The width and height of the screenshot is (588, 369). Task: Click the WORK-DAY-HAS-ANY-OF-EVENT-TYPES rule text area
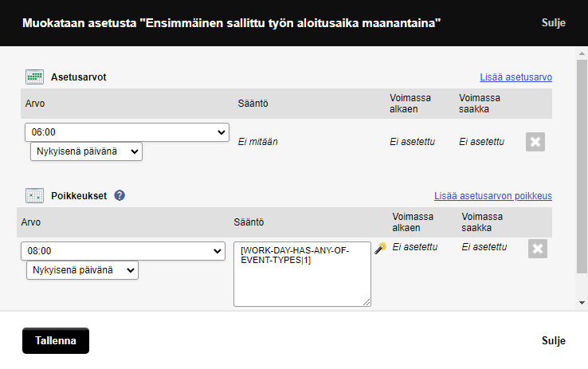[302, 274]
